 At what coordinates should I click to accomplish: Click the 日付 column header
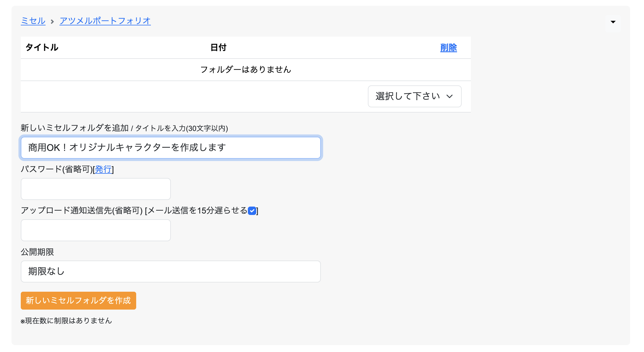(218, 47)
